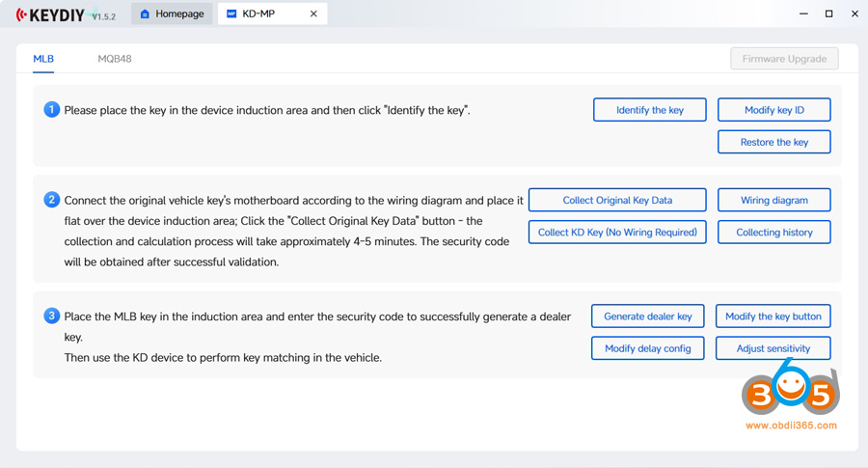This screenshot has width=868, height=468.
Task: Click the Adjust sensitivity button
Action: pos(773,348)
